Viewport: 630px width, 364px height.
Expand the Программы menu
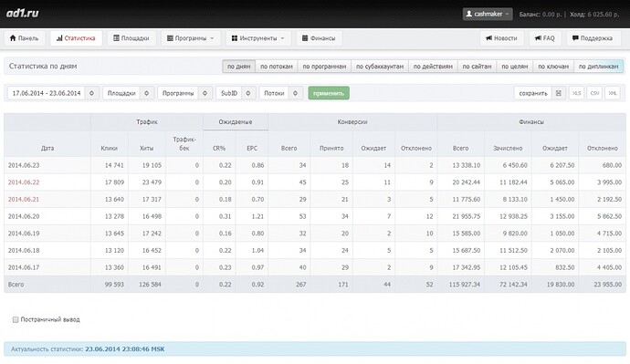tap(191, 38)
